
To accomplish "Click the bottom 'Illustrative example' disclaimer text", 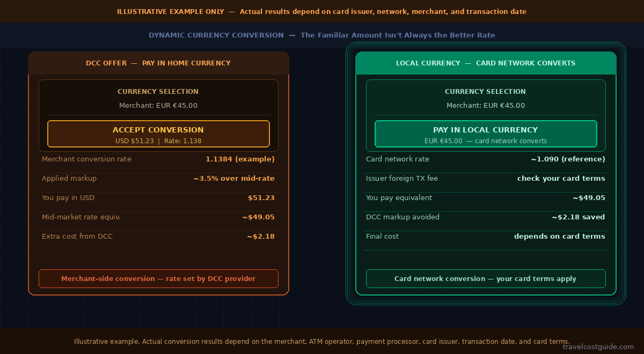I will tap(322, 342).
